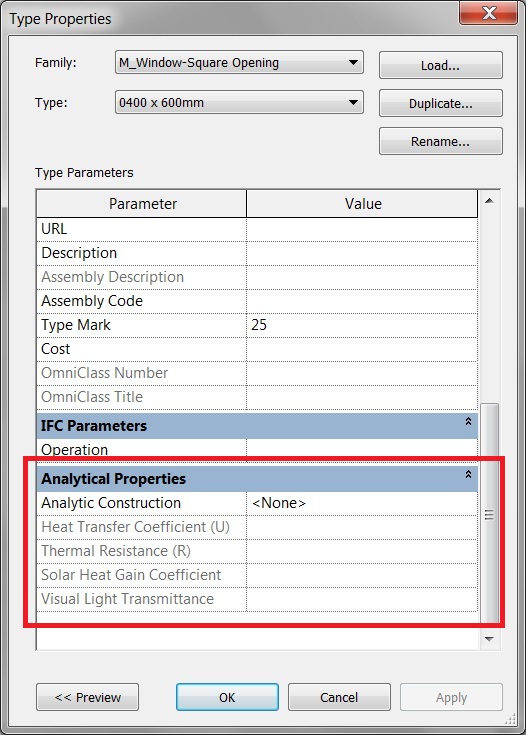Collapse the IFC Parameters group chevron
The width and height of the screenshot is (530, 735).
[x=468, y=421]
